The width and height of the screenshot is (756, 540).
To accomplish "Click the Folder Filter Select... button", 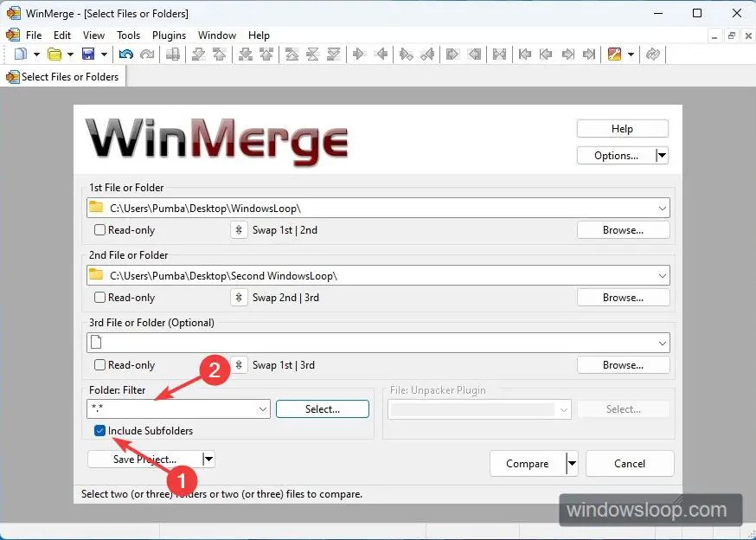I will (323, 409).
